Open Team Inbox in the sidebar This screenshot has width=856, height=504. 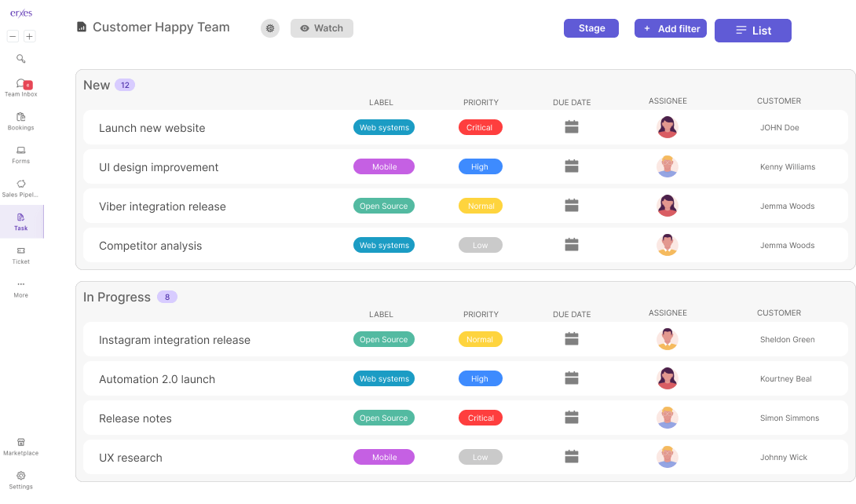tap(20, 87)
